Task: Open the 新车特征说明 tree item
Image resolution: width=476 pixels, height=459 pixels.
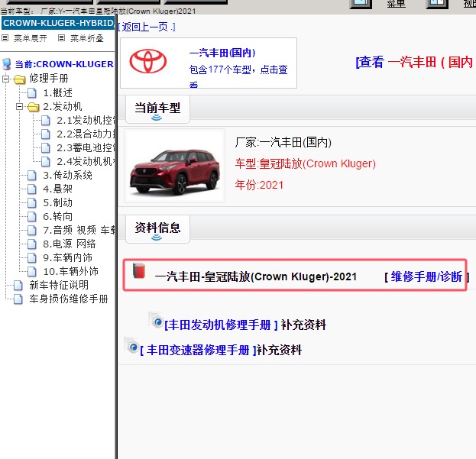Action: click(x=59, y=286)
